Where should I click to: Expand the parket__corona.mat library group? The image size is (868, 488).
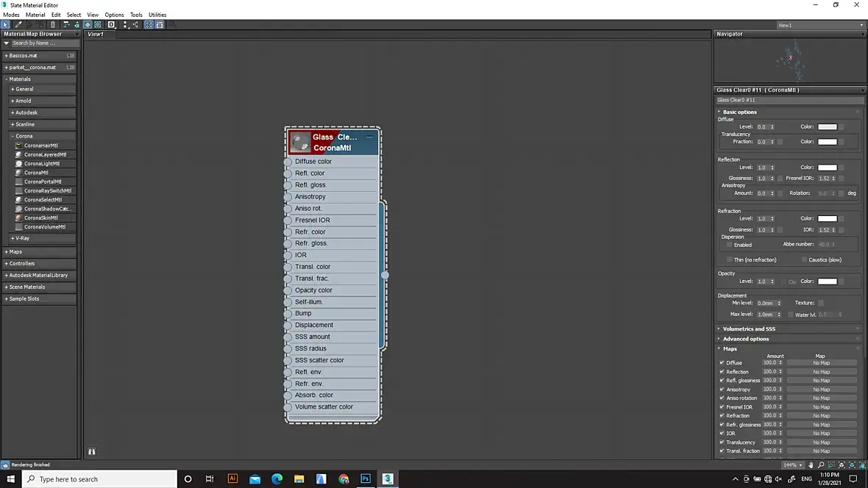coord(39,68)
